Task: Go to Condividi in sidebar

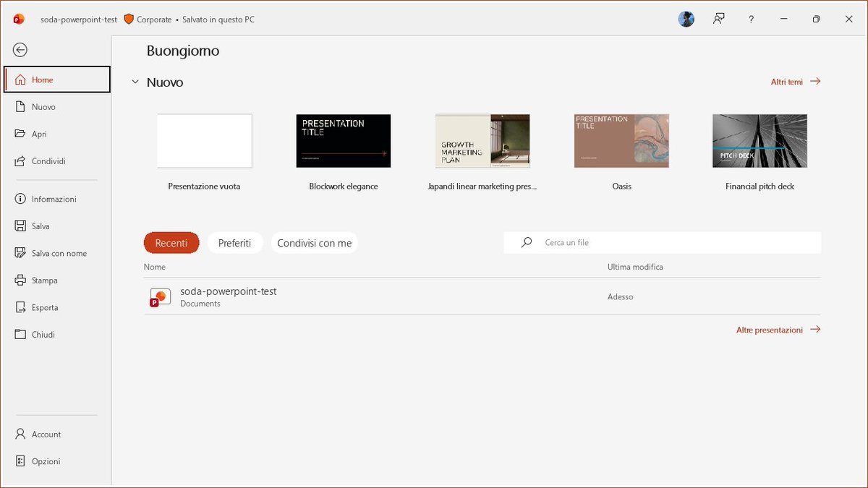Action: pos(57,161)
